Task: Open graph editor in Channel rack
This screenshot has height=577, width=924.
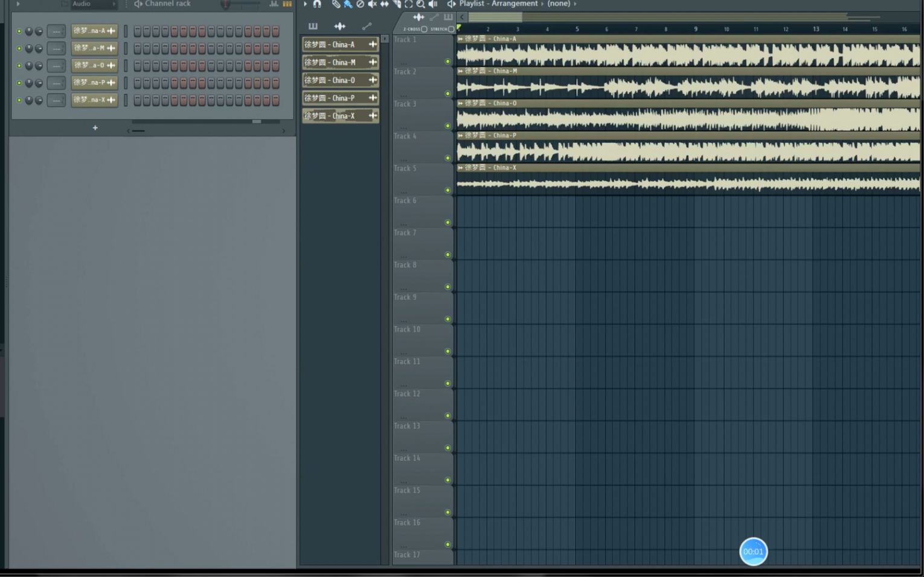Action: click(x=274, y=4)
